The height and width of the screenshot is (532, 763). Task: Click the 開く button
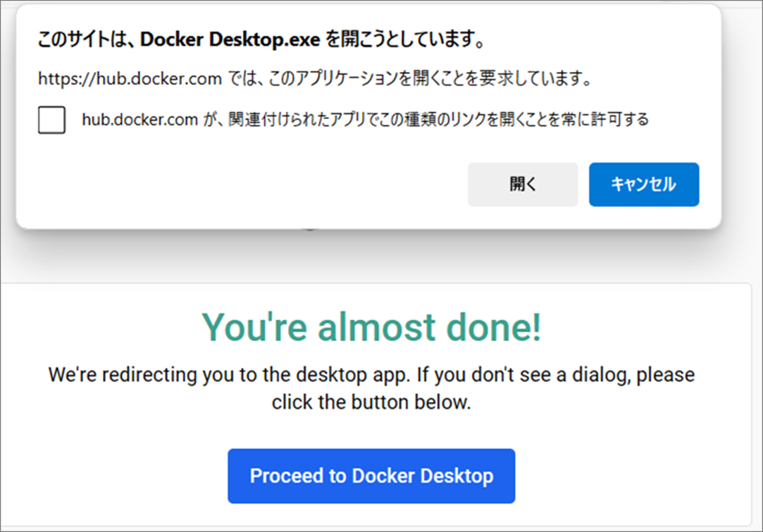pyautogui.click(x=523, y=185)
